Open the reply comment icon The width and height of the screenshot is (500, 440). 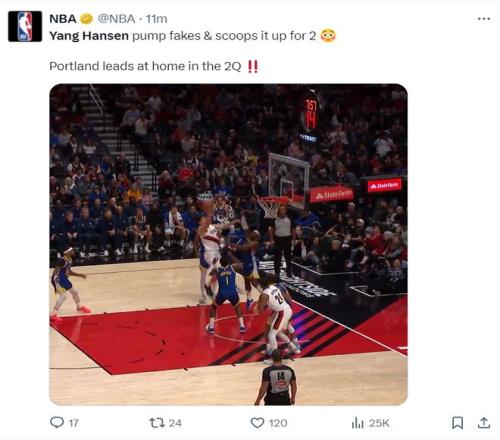click(57, 423)
